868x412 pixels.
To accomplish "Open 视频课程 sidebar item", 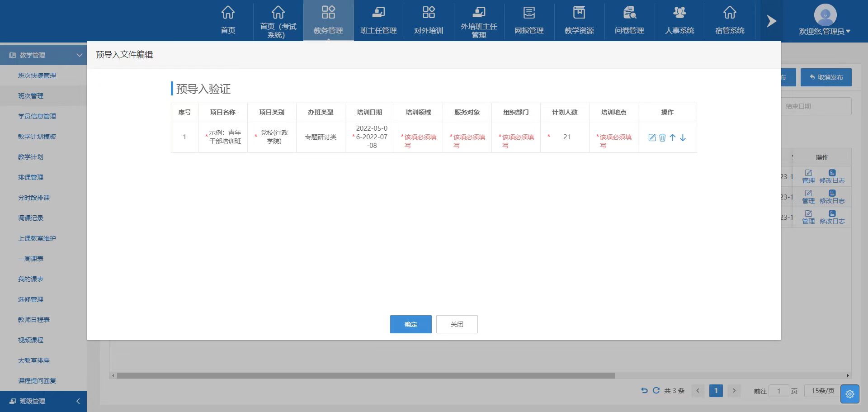I will 31,340.
